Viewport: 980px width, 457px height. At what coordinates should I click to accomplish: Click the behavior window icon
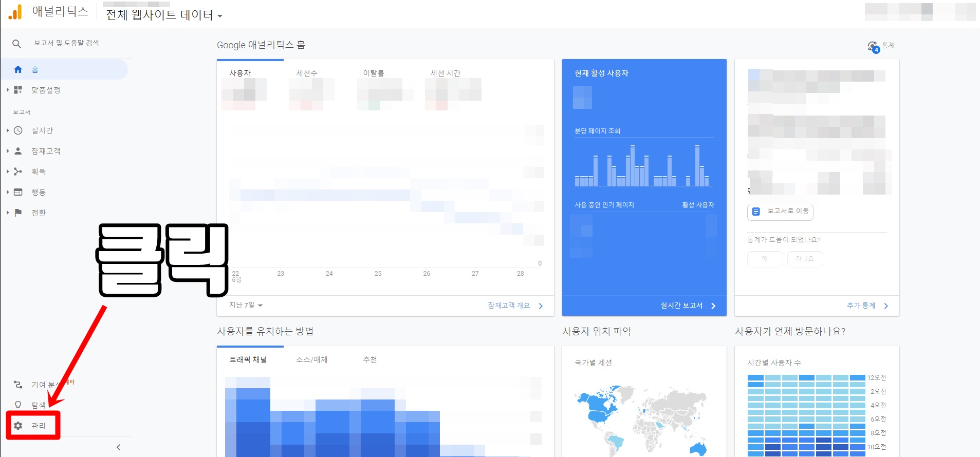18,192
